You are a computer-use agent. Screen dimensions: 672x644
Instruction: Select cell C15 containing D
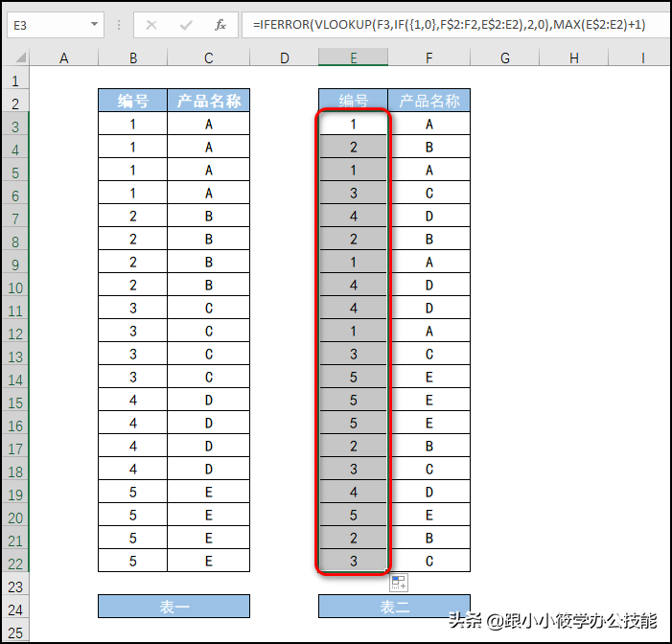(209, 401)
